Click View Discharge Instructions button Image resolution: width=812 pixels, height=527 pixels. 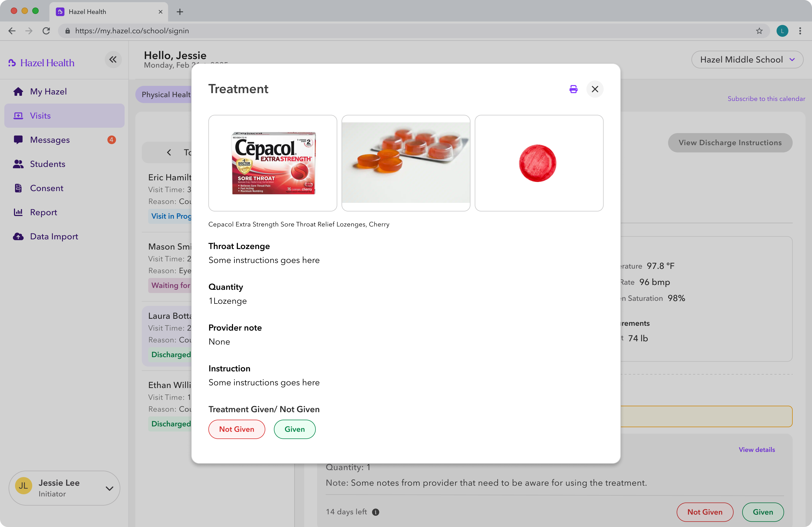pyautogui.click(x=730, y=142)
